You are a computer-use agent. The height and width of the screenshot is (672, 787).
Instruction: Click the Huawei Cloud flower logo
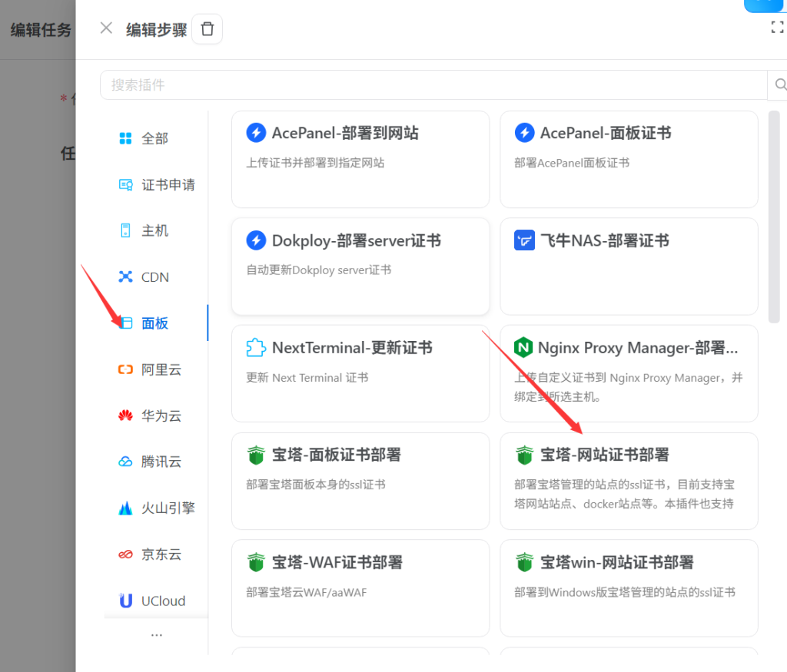pyautogui.click(x=125, y=415)
